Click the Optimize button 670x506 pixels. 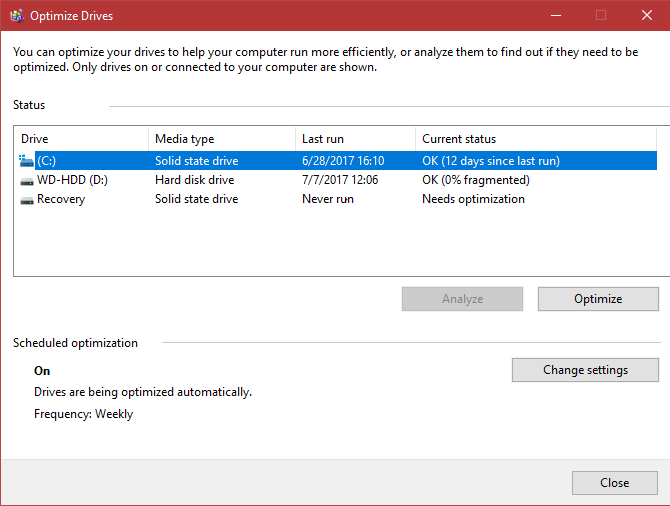tap(598, 299)
